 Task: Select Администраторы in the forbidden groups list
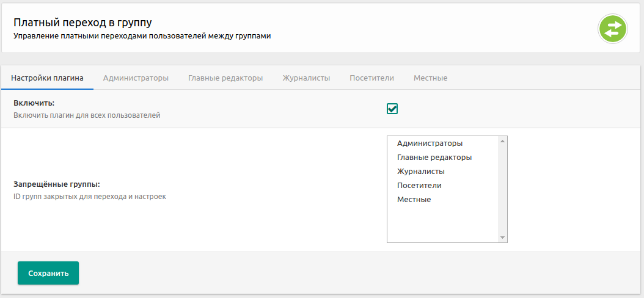(x=430, y=144)
